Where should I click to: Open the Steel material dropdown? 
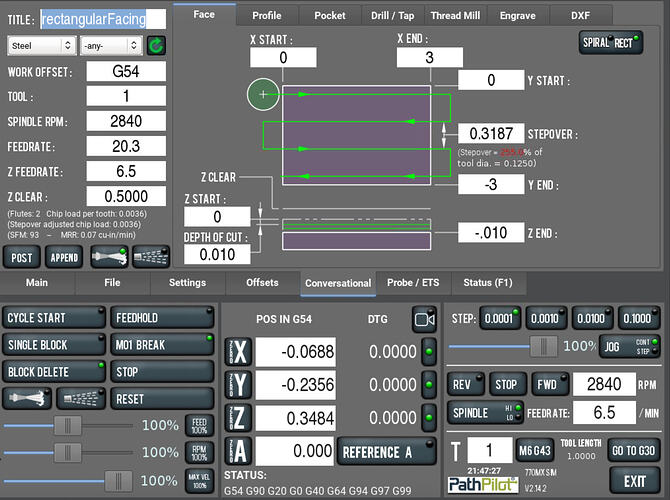41,45
